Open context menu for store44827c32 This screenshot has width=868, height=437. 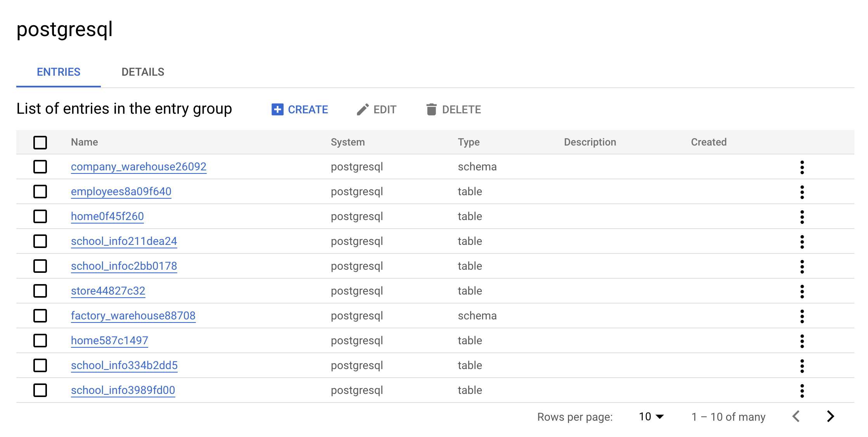(x=802, y=290)
